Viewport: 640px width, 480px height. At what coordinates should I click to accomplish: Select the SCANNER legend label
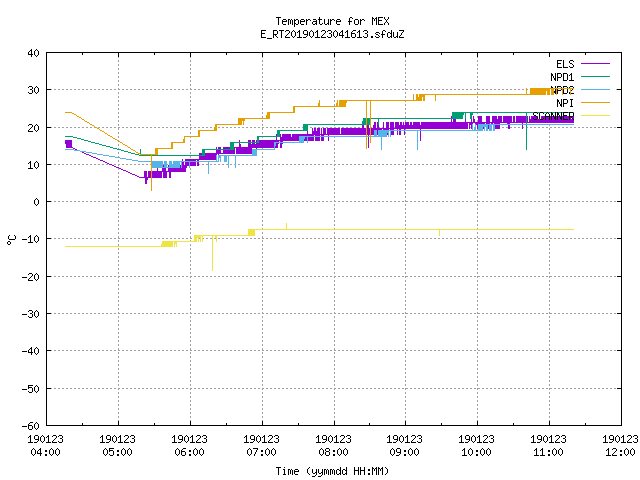pyautogui.click(x=553, y=116)
